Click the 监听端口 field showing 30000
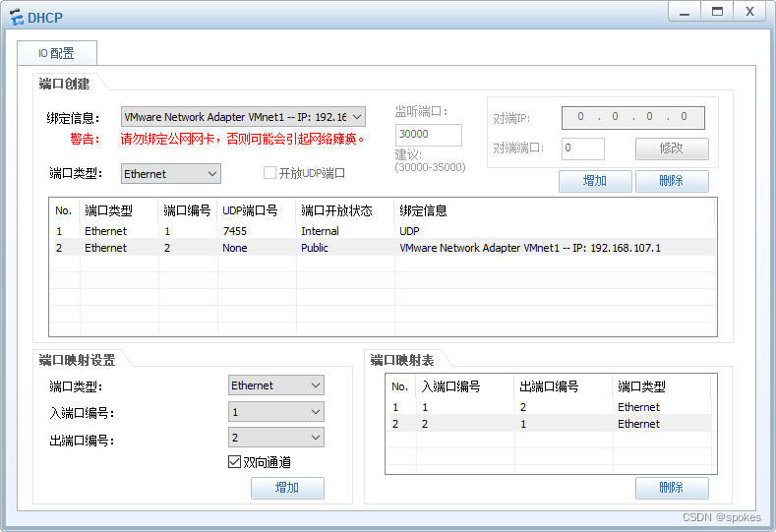 tap(429, 135)
